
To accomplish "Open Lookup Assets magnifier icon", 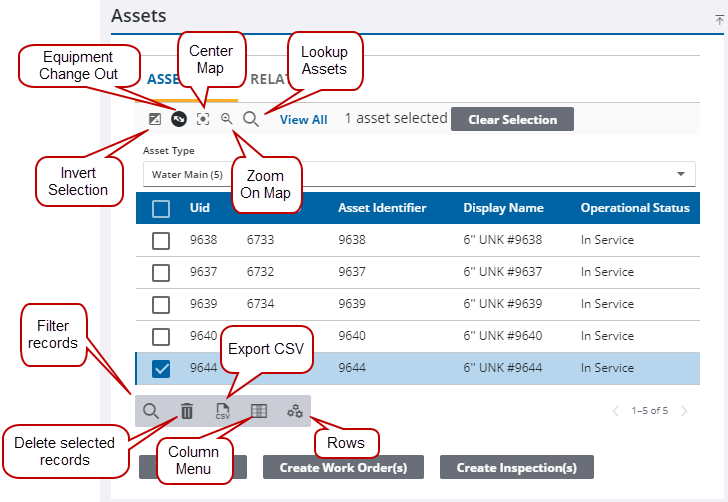I will [x=251, y=120].
